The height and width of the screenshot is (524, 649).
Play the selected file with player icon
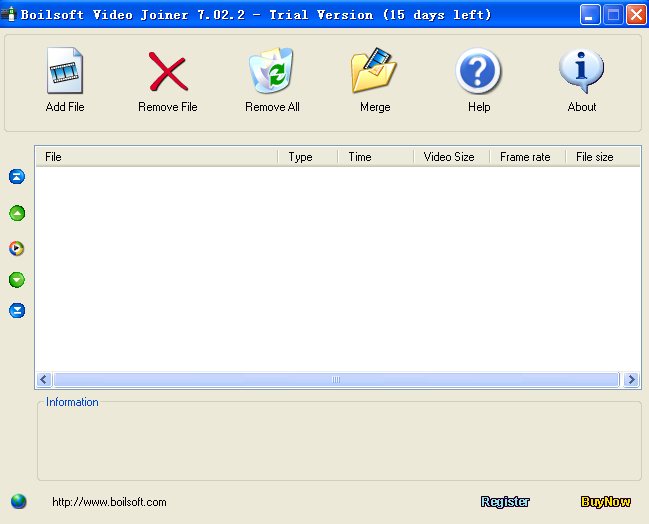17,248
